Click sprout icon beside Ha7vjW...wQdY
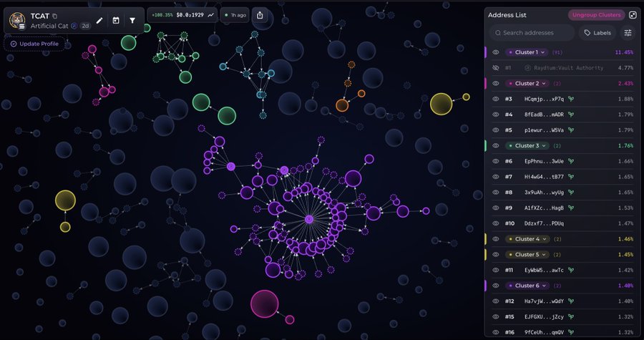The width and height of the screenshot is (644, 340). 570,301
